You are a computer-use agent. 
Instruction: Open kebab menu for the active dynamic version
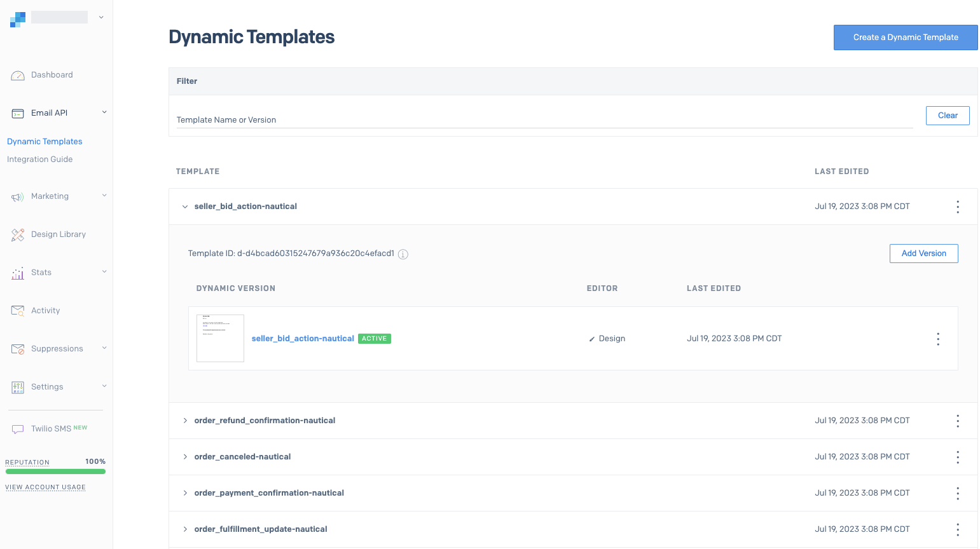937,339
